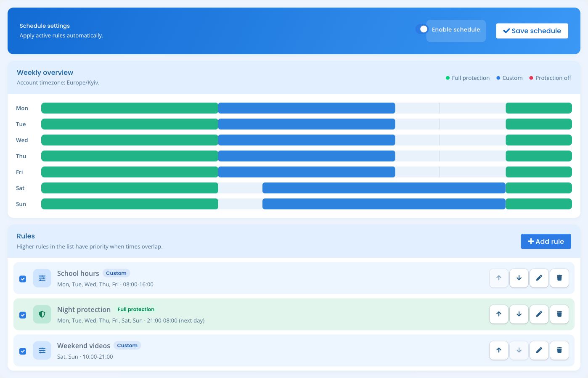The width and height of the screenshot is (588, 378).
Task: Click Monday's blue custom schedule bar
Action: pos(307,108)
